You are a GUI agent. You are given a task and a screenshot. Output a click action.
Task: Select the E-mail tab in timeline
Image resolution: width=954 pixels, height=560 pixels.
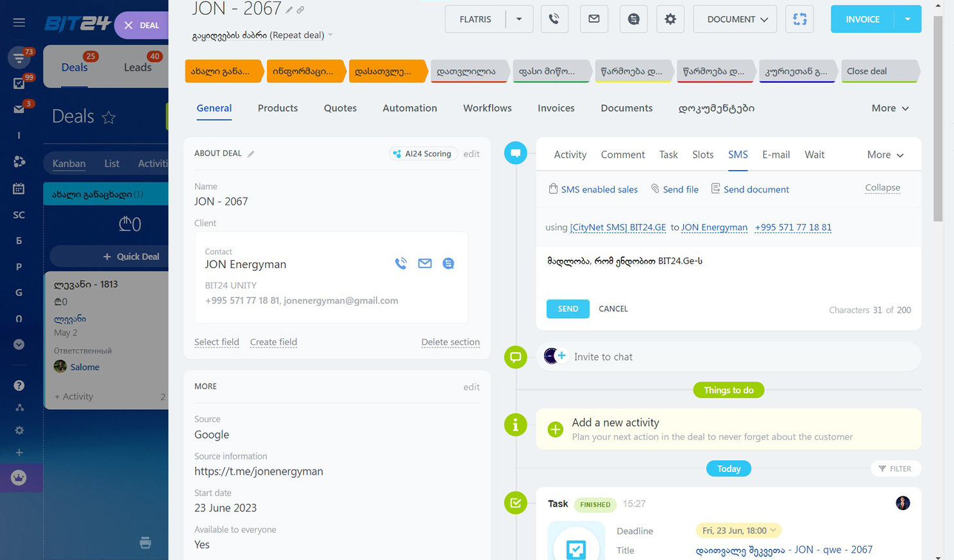[x=776, y=155]
